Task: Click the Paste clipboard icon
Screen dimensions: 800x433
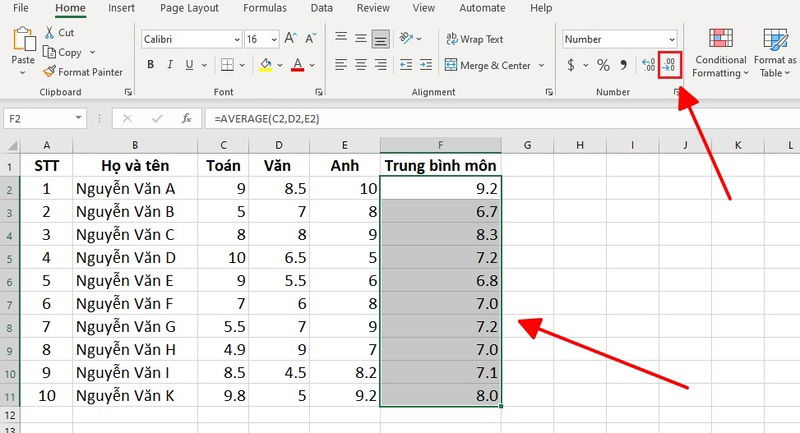Action: click(23, 40)
